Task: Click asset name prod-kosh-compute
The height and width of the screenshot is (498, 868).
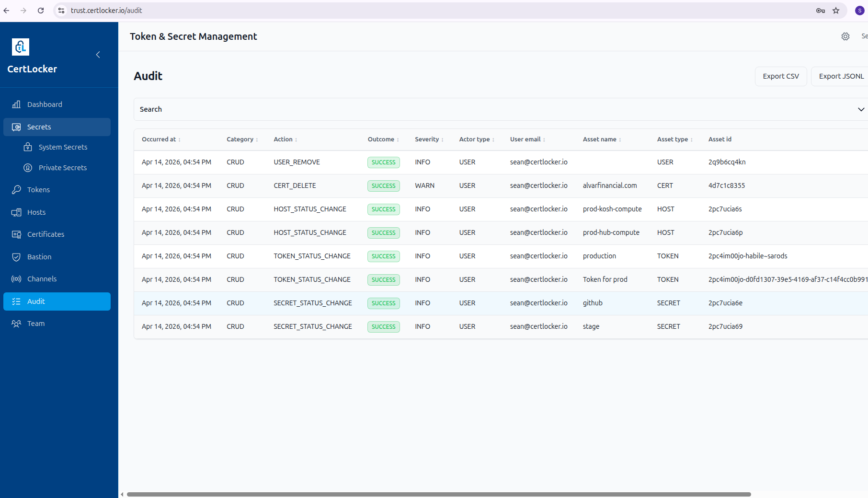Action: tap(612, 209)
